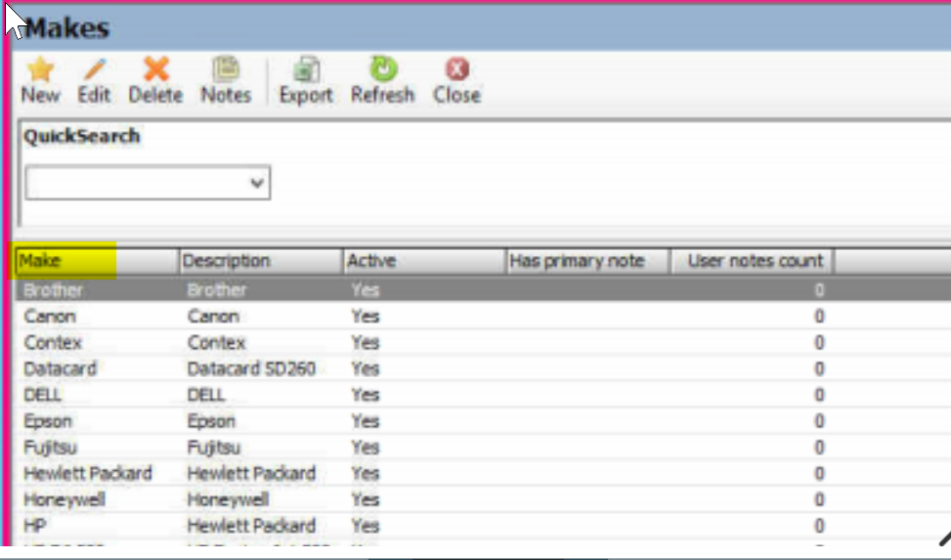Select the Datacard make cell

point(60,368)
